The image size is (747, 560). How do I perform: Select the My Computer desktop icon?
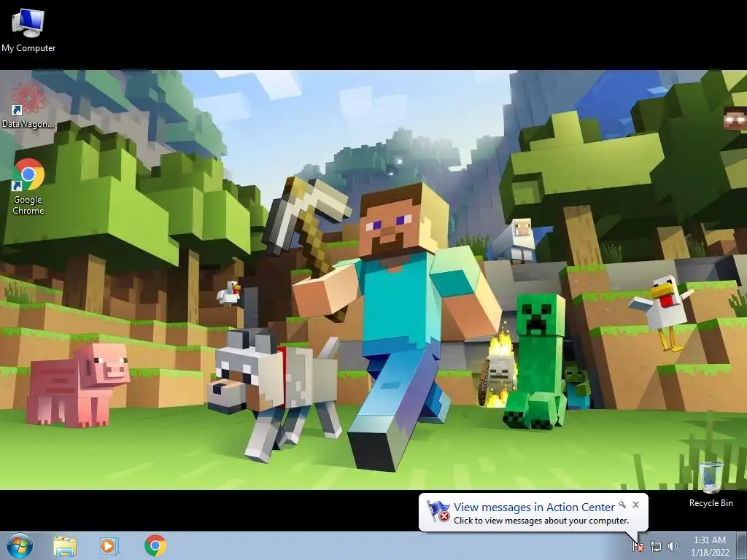tap(28, 29)
